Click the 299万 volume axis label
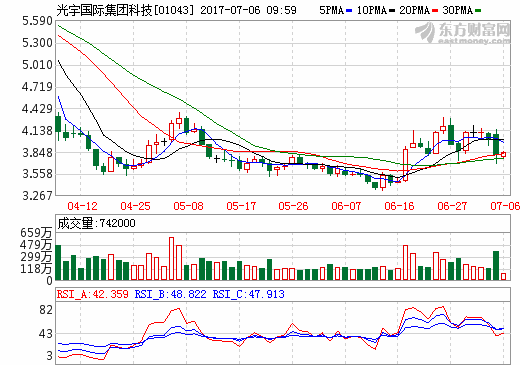 (36, 257)
